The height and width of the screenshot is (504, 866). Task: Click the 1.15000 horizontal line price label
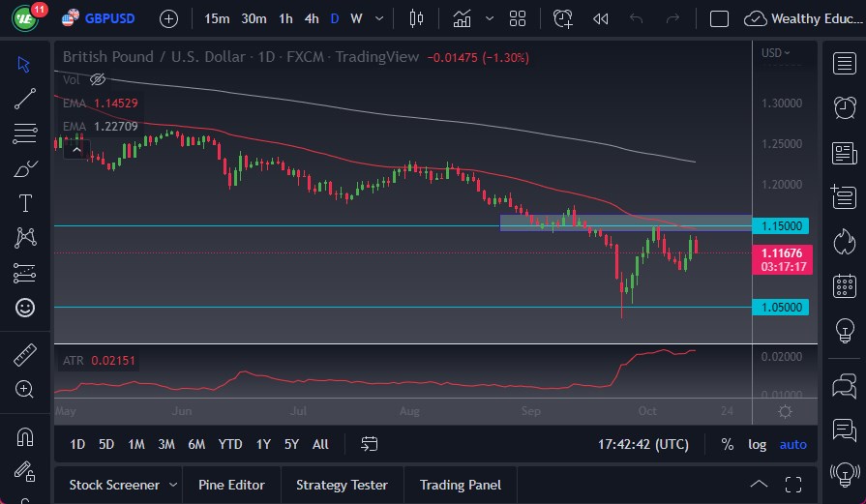pyautogui.click(x=782, y=225)
